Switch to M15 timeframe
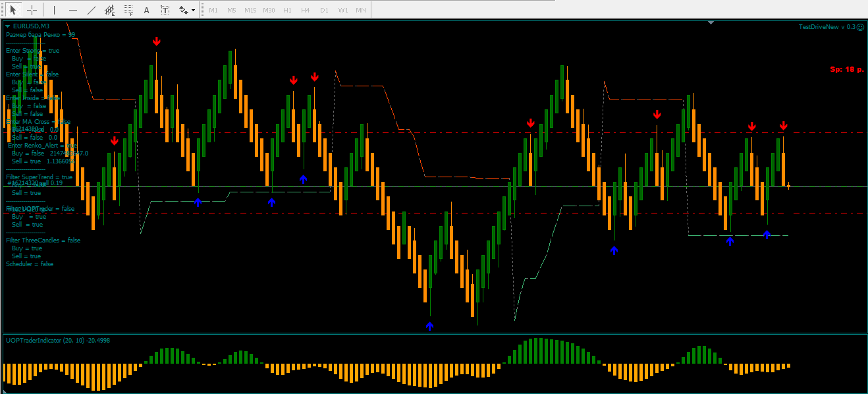This screenshot has height=394, width=868. click(x=250, y=11)
